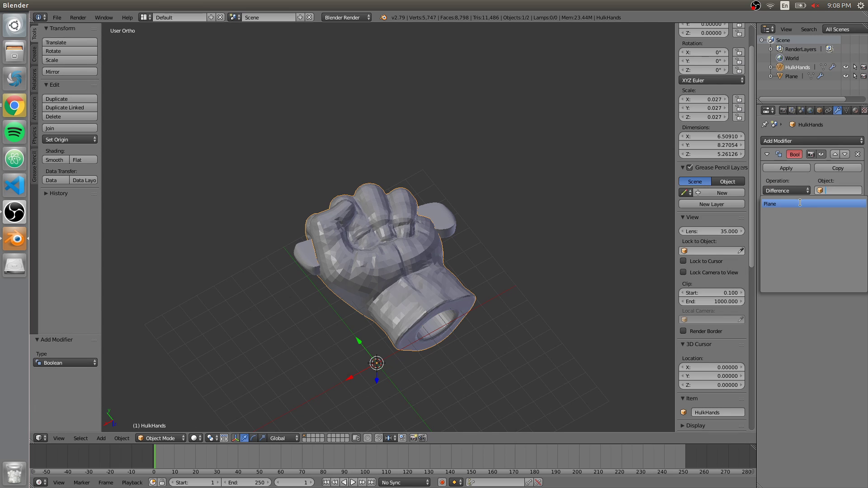The height and width of the screenshot is (488, 868).
Task: Toggle Boolean modifier viewport display eye
Action: click(821, 154)
